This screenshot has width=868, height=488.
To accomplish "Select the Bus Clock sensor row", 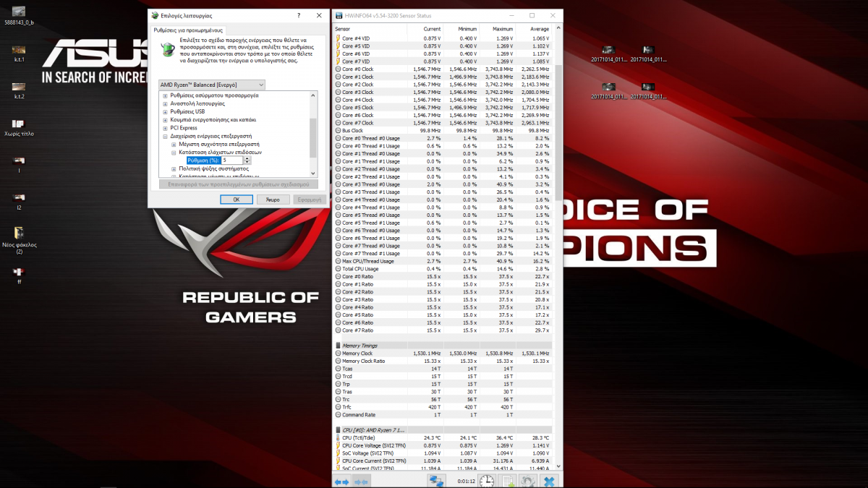I will [x=443, y=131].
